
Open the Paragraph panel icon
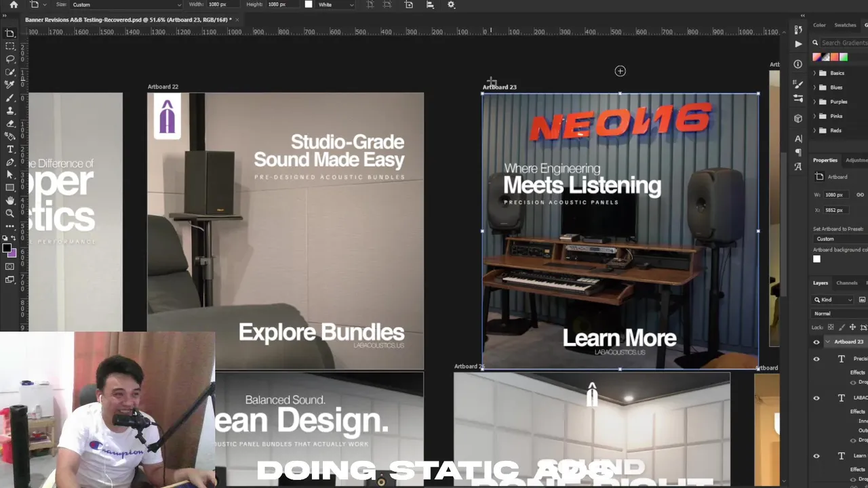[798, 152]
